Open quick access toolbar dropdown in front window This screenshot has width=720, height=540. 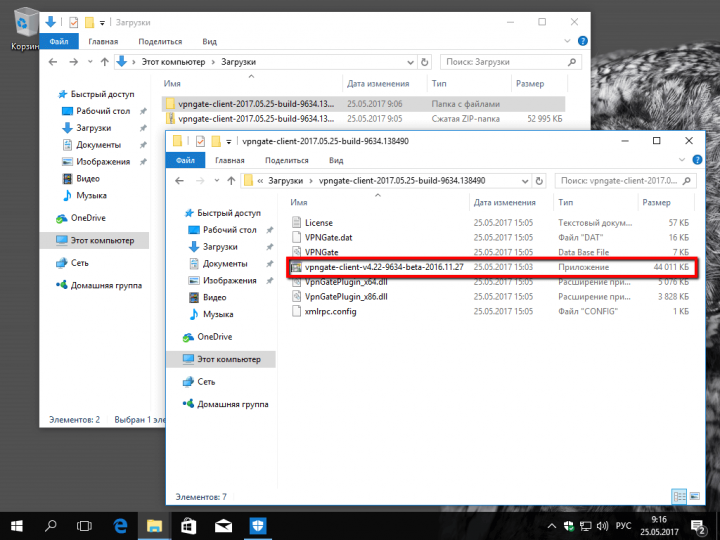pyautogui.click(x=228, y=141)
